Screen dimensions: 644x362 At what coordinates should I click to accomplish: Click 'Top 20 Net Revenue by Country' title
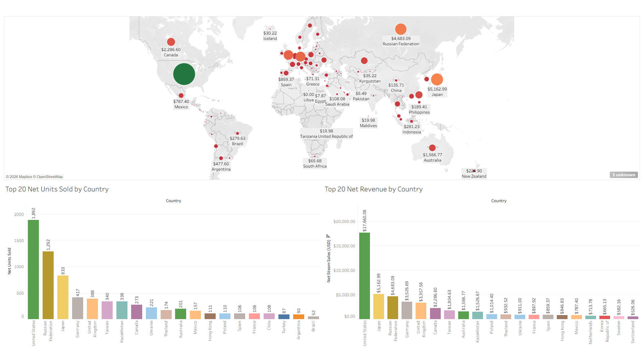[373, 189]
